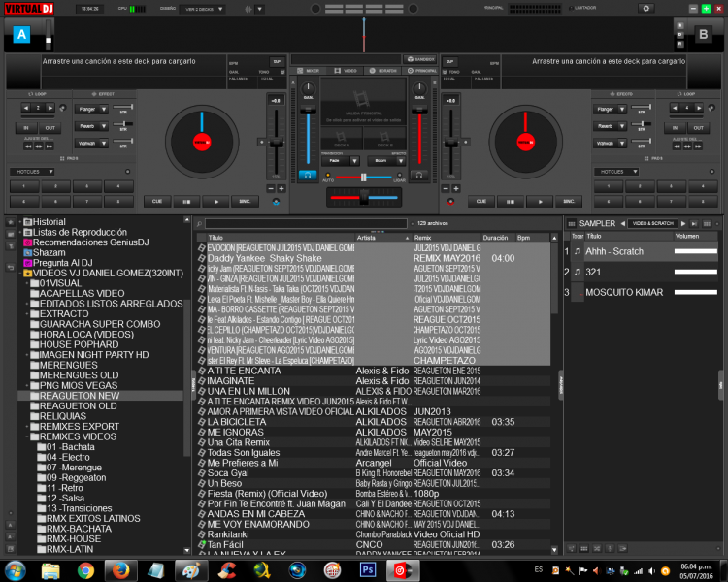Switch to PRINCIPAL tab
This screenshot has width=728, height=582.
click(422, 71)
